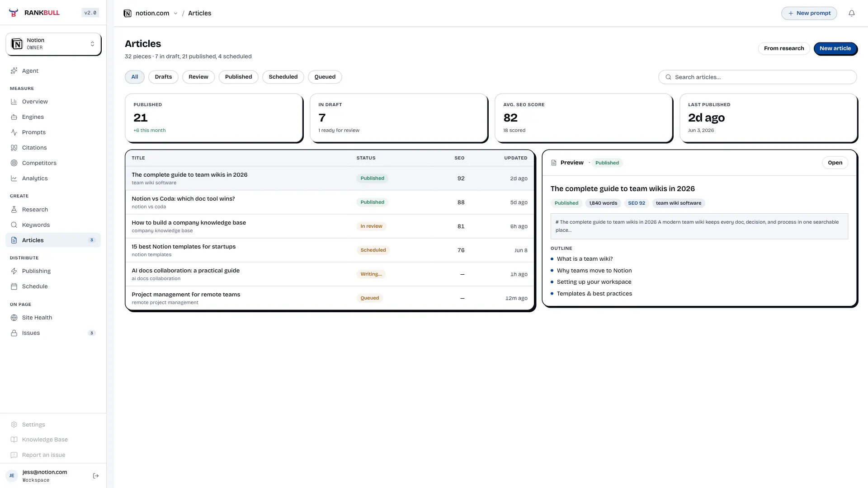
Task: Go to Overview in the sidebar
Action: tap(53, 102)
